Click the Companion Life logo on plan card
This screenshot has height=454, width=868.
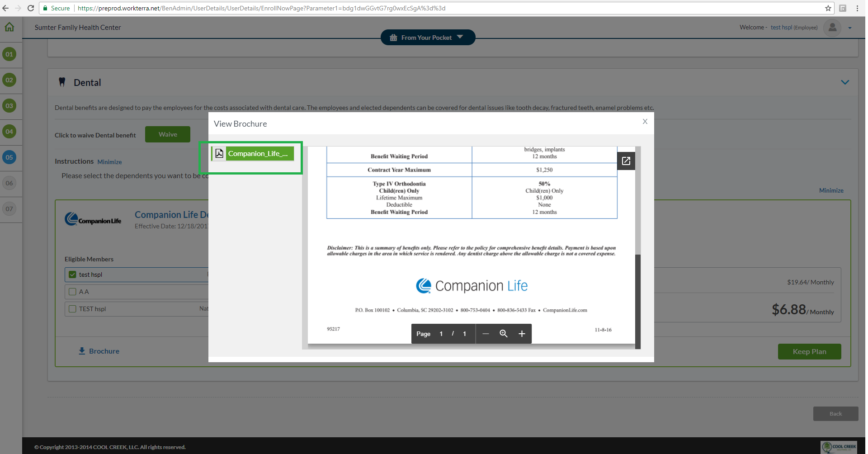click(93, 219)
